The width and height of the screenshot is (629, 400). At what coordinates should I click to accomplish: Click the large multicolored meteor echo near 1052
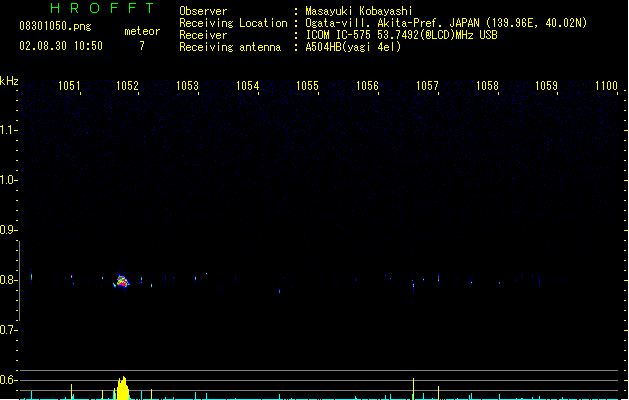[x=122, y=281]
